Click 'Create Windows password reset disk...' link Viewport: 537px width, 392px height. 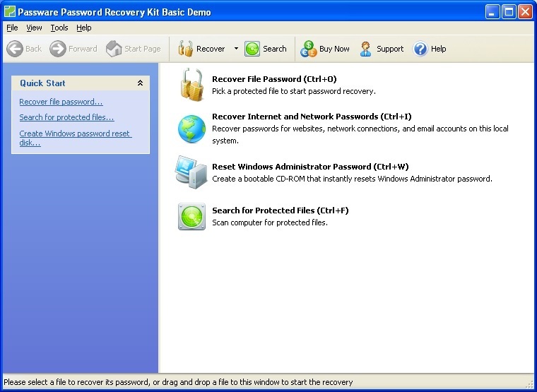click(76, 138)
